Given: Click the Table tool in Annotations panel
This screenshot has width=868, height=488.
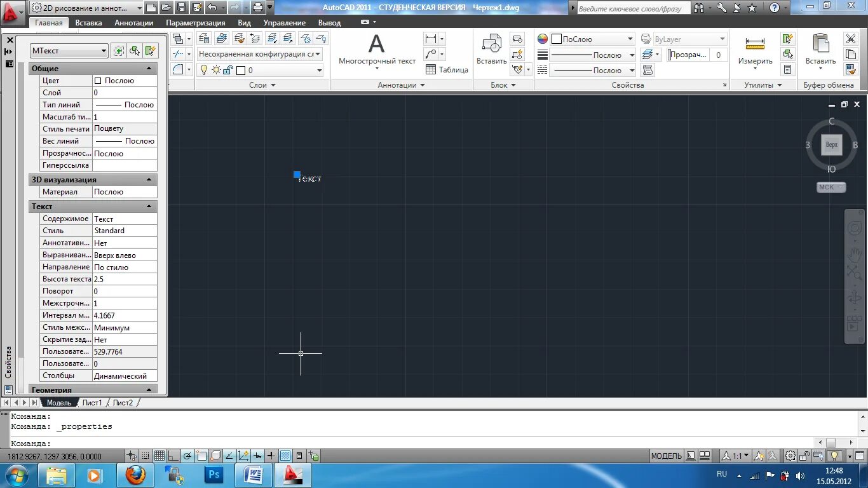Looking at the screenshot, I should coord(447,70).
